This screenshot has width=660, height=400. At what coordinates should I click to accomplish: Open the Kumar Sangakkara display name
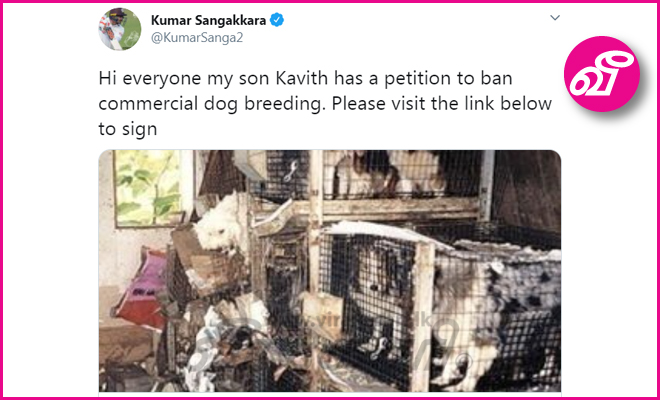coord(208,20)
